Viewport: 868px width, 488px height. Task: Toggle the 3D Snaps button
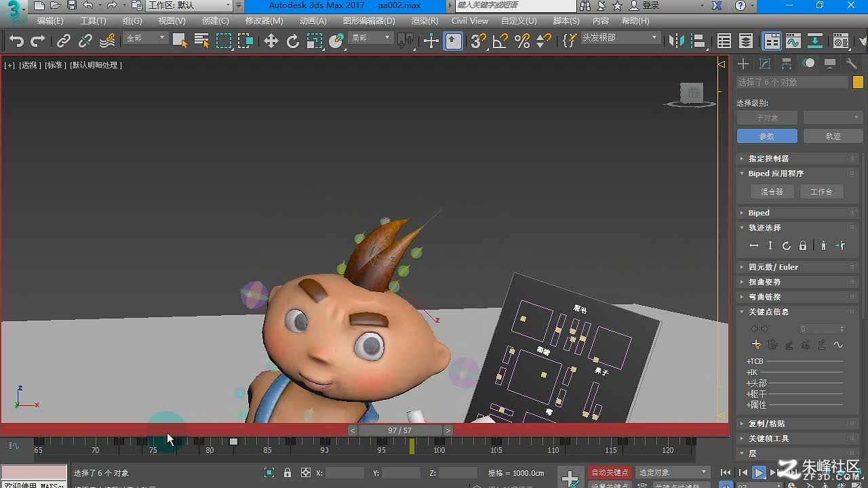[479, 41]
